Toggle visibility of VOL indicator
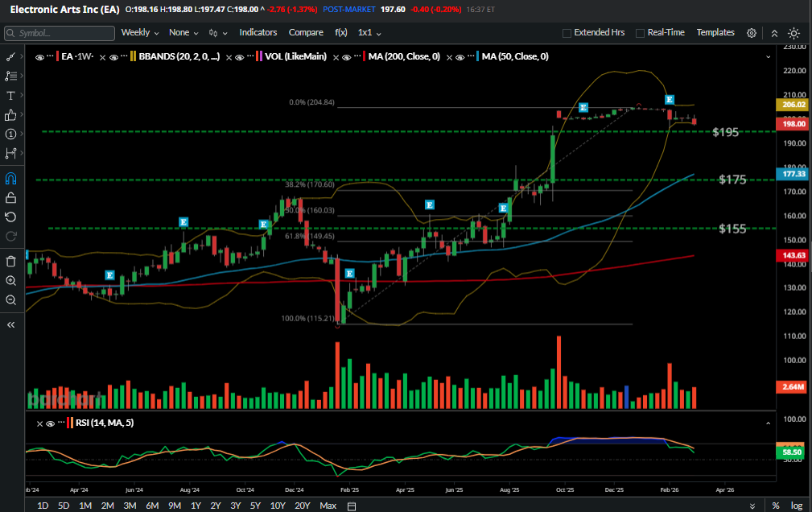This screenshot has height=512, width=812. pos(239,57)
